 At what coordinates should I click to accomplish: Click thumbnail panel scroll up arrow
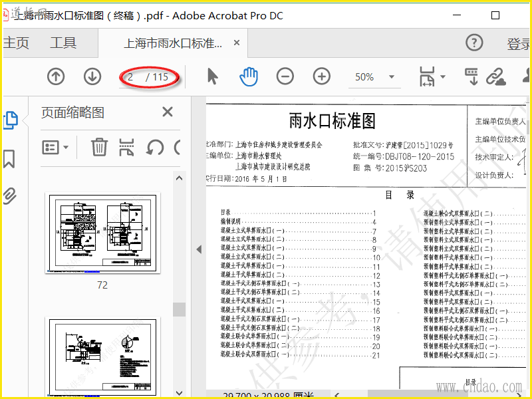coord(179,178)
